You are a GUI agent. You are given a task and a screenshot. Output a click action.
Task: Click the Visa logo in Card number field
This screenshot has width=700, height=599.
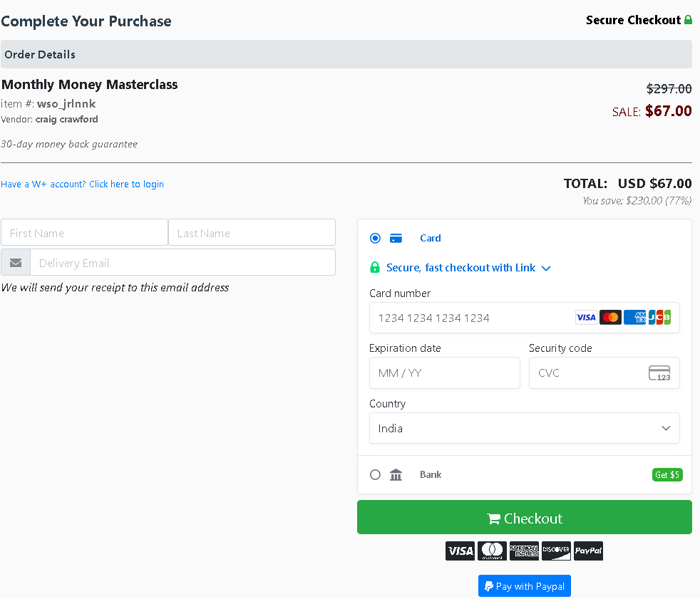coord(586,318)
